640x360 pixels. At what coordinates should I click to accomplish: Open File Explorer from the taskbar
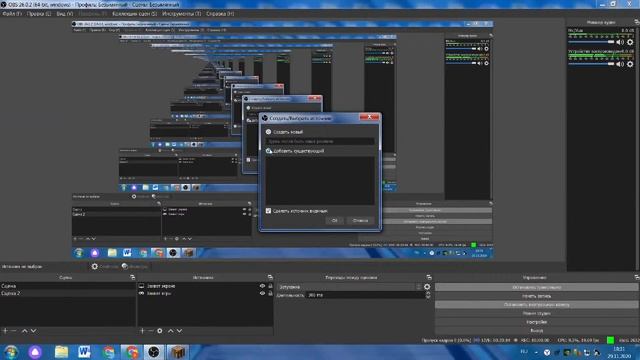[61, 352]
